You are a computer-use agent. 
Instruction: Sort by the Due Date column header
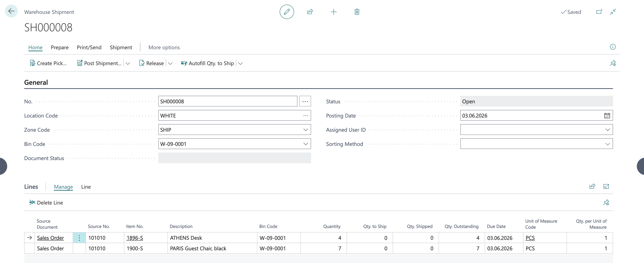coord(496,226)
